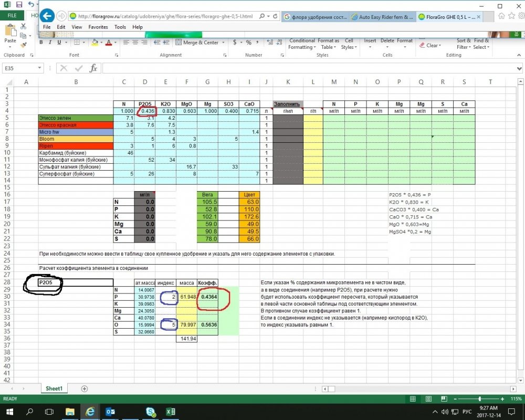The height and width of the screenshot is (420, 525).
Task: Open the Favorites menu
Action: tap(98, 27)
